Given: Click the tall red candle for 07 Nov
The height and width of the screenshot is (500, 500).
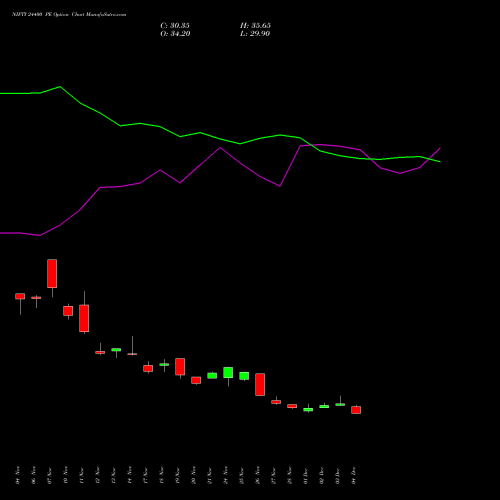Looking at the screenshot, I should [x=52, y=273].
